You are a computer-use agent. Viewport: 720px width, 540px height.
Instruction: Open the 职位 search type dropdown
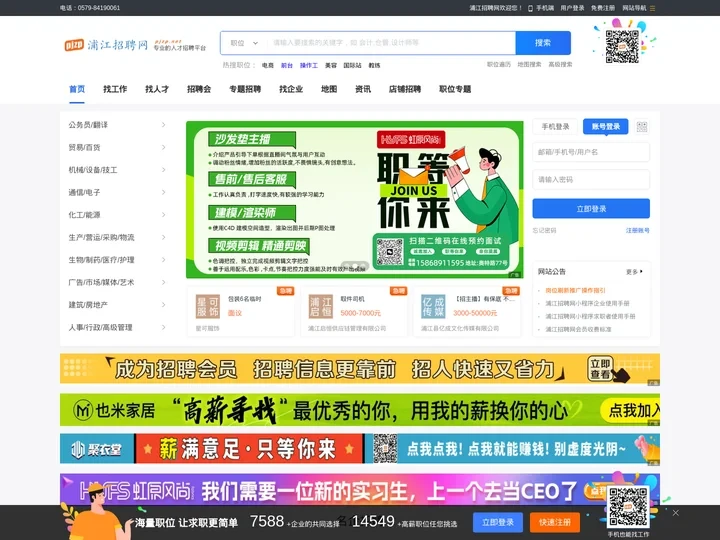pyautogui.click(x=244, y=43)
